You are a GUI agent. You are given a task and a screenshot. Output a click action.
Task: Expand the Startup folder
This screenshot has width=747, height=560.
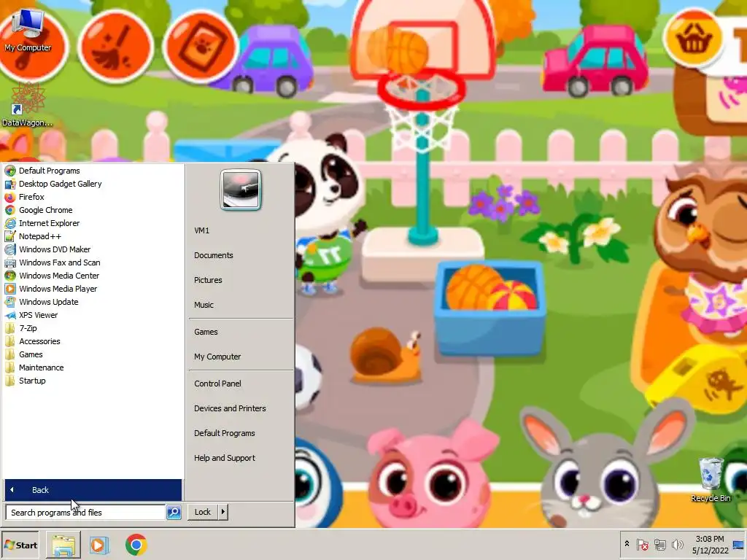coord(32,381)
